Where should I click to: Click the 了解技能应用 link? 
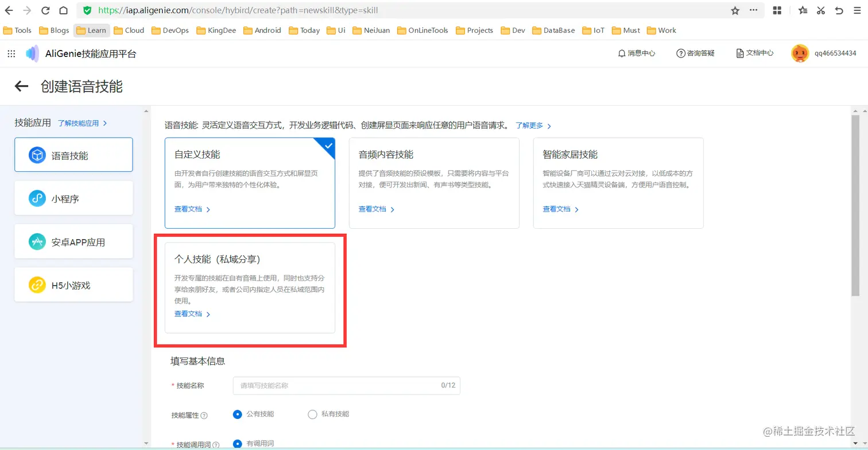83,123
